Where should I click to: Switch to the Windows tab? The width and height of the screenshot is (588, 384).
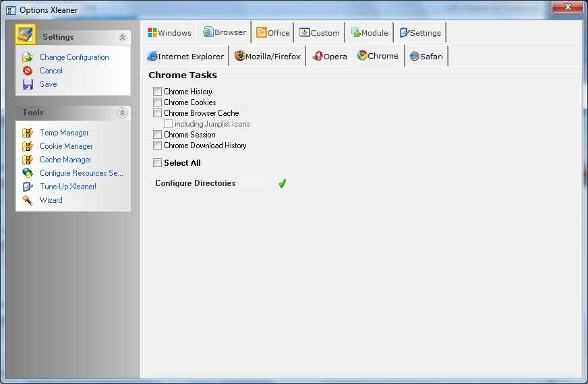pos(169,32)
